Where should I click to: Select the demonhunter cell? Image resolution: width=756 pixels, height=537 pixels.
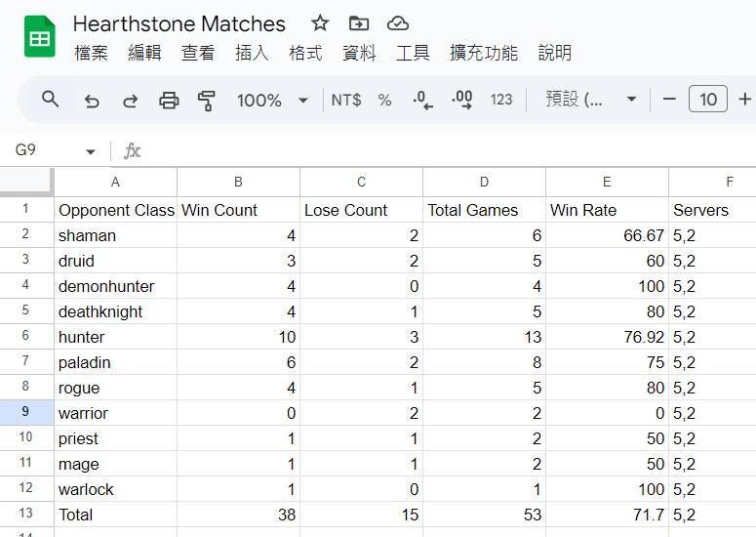pos(115,286)
